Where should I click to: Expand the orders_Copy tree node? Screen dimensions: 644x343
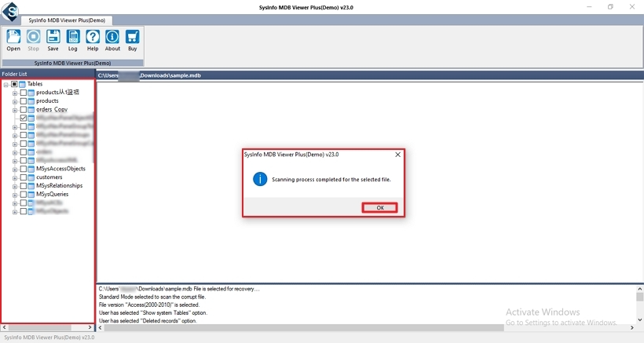15,111
